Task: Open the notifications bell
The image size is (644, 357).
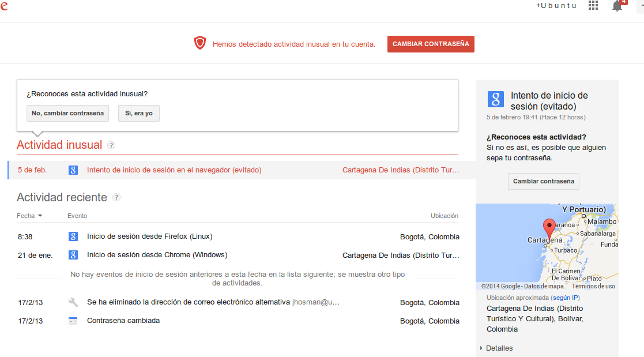Action: (x=617, y=6)
